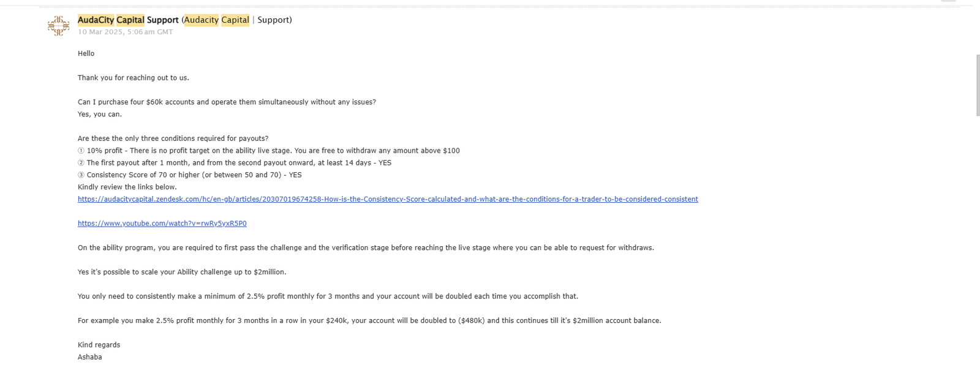
Task: Click the line about scaling up to $2million
Action: [x=181, y=272]
